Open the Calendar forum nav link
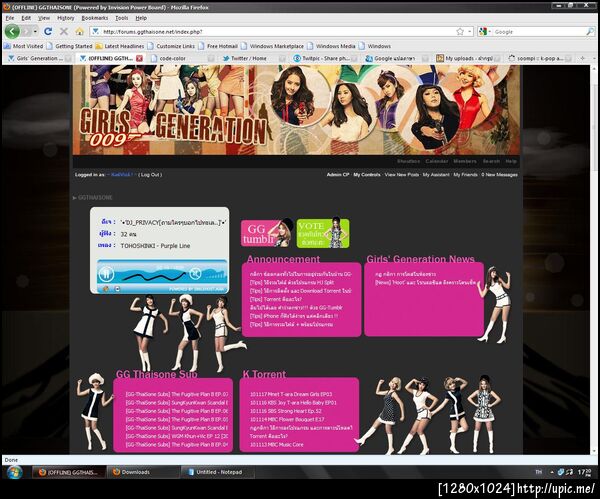This screenshot has height=499, width=600. 436,161
